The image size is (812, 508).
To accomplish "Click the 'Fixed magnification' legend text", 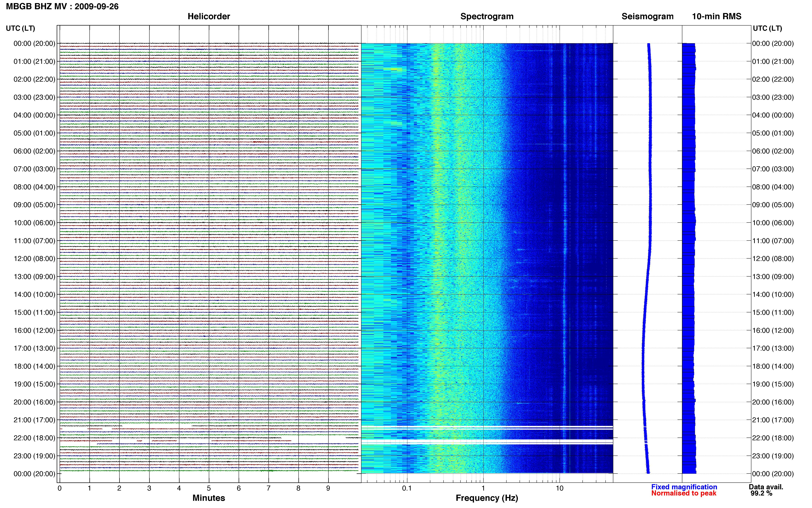I will click(x=684, y=487).
